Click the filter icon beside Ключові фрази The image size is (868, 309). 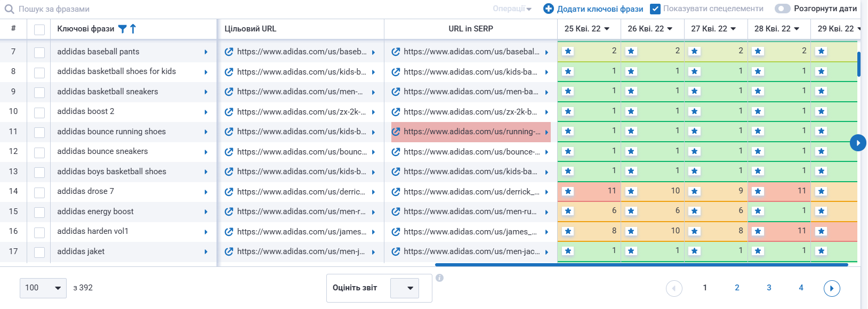point(122,29)
